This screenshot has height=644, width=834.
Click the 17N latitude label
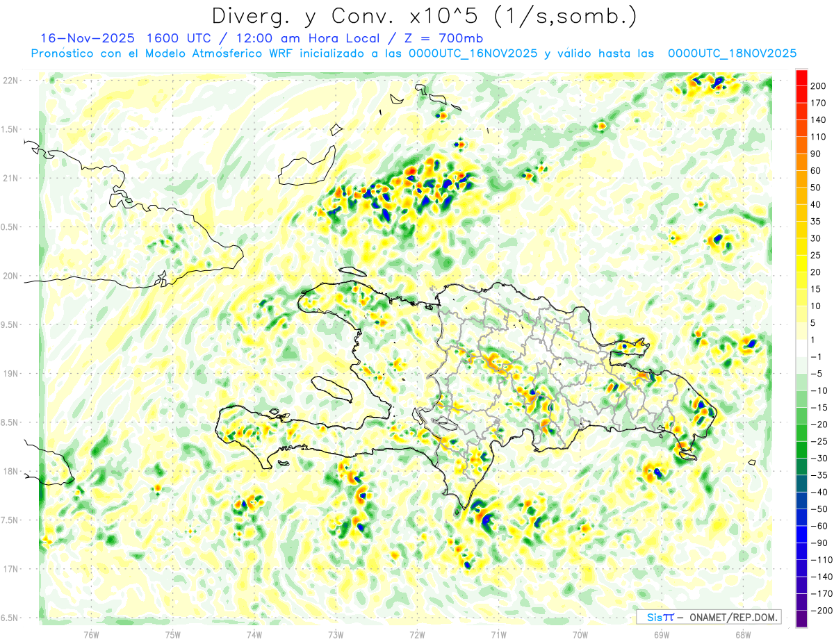click(10, 569)
